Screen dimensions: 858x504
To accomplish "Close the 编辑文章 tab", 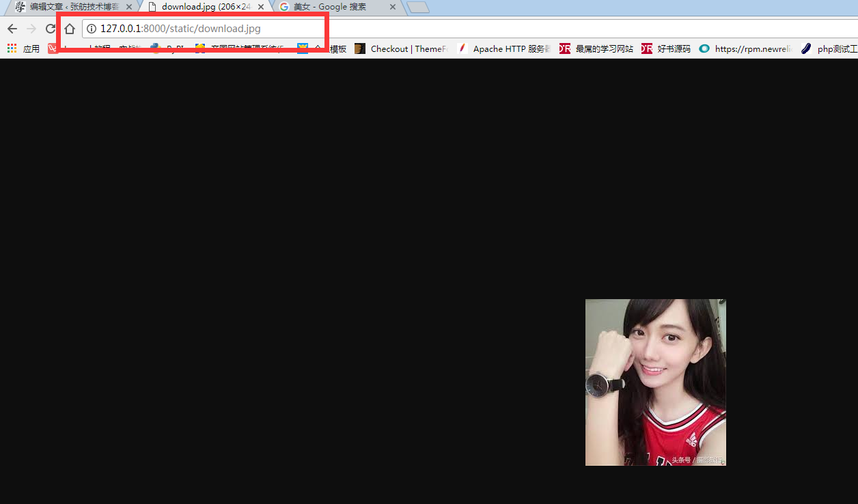I will (129, 7).
